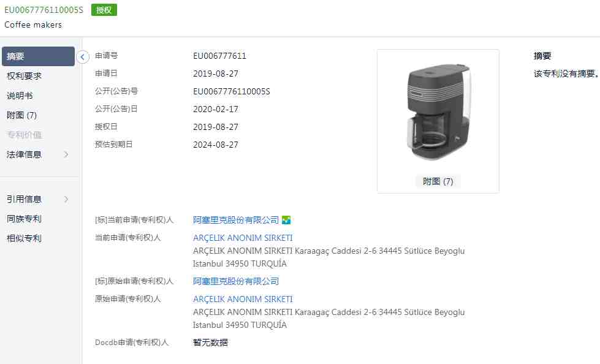The width and height of the screenshot is (600, 364).
Task: Click the green 授权 status badge
Action: pyautogui.click(x=104, y=10)
